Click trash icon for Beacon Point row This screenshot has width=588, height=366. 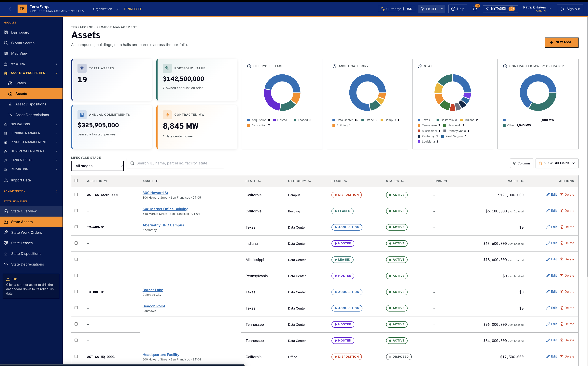562,308
